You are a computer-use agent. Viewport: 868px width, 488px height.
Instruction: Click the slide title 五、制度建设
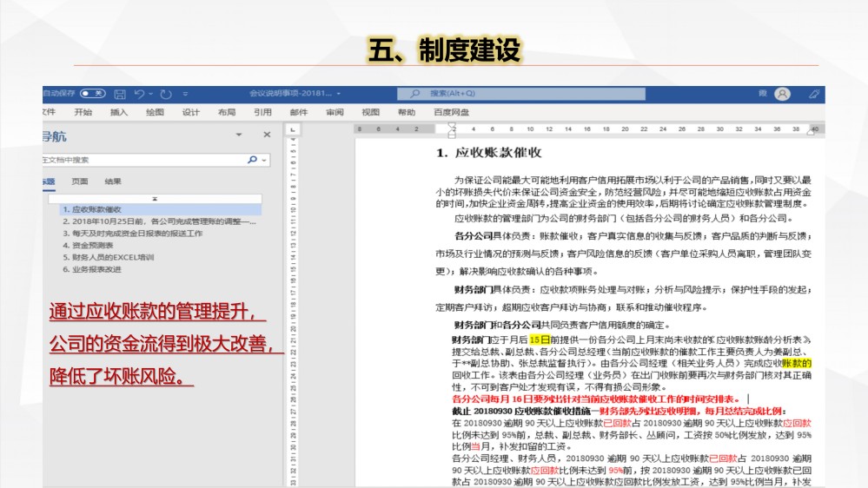tap(445, 49)
